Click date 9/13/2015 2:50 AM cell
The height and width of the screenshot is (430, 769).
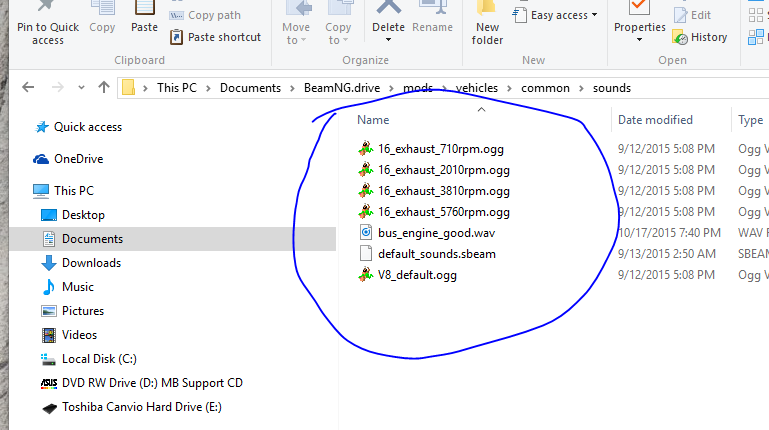click(666, 254)
